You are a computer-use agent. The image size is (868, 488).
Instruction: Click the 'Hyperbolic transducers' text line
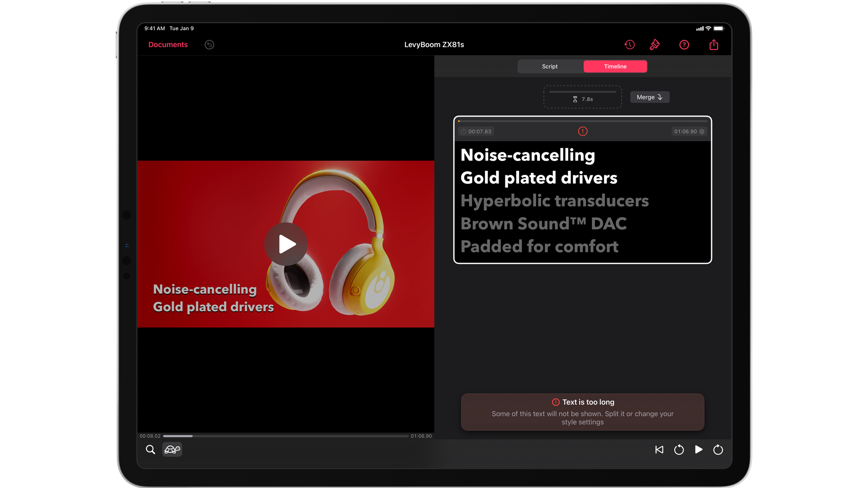[x=554, y=201]
